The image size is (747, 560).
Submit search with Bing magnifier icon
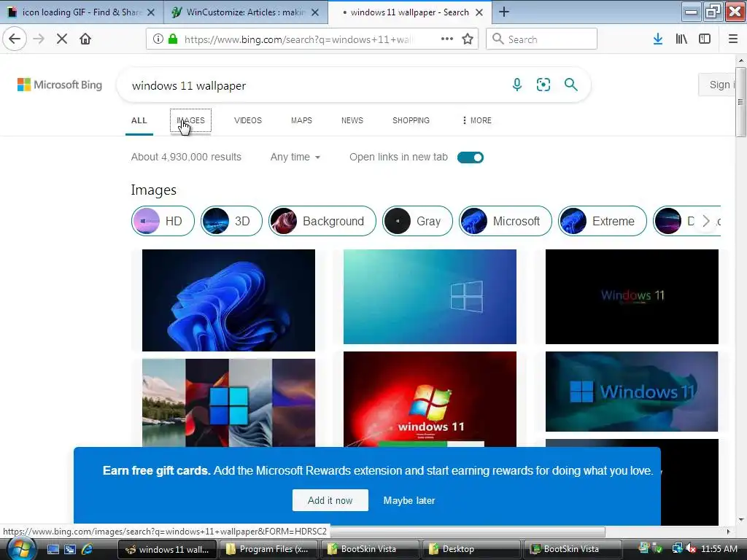[x=570, y=85]
